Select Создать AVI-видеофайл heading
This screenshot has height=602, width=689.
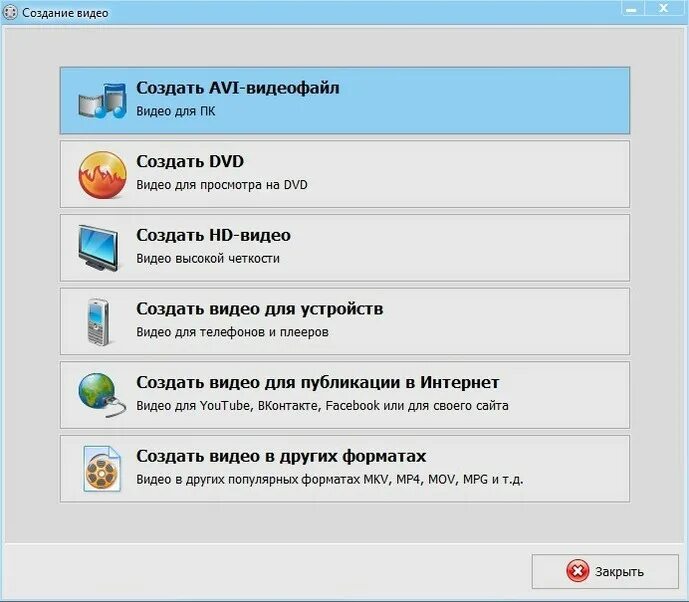pos(238,88)
